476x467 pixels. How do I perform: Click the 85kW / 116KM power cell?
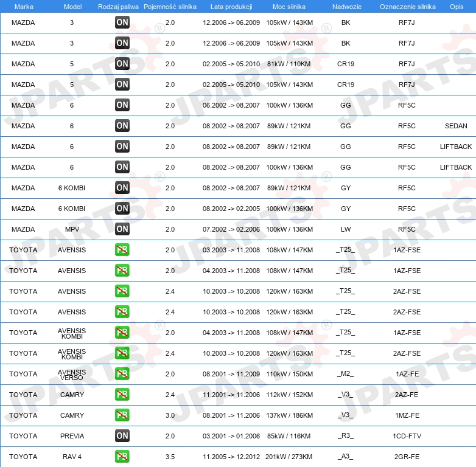[x=289, y=436]
